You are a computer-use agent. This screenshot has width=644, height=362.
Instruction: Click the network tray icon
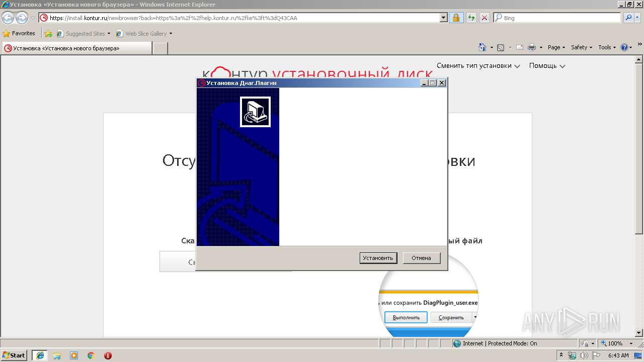[x=572, y=355]
